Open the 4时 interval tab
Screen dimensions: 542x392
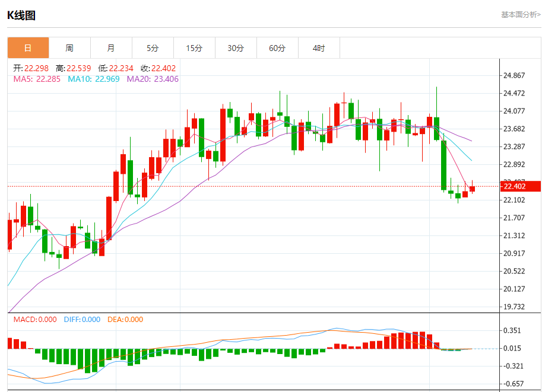click(319, 48)
